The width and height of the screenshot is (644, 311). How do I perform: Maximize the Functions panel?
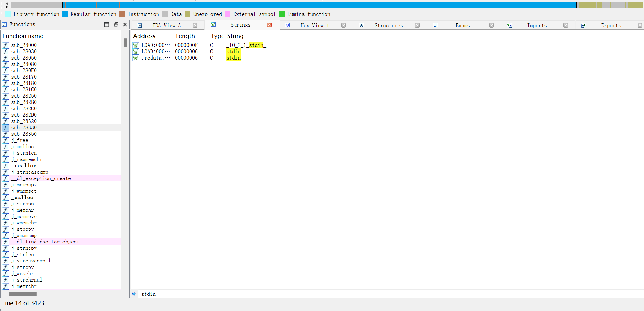tap(107, 24)
